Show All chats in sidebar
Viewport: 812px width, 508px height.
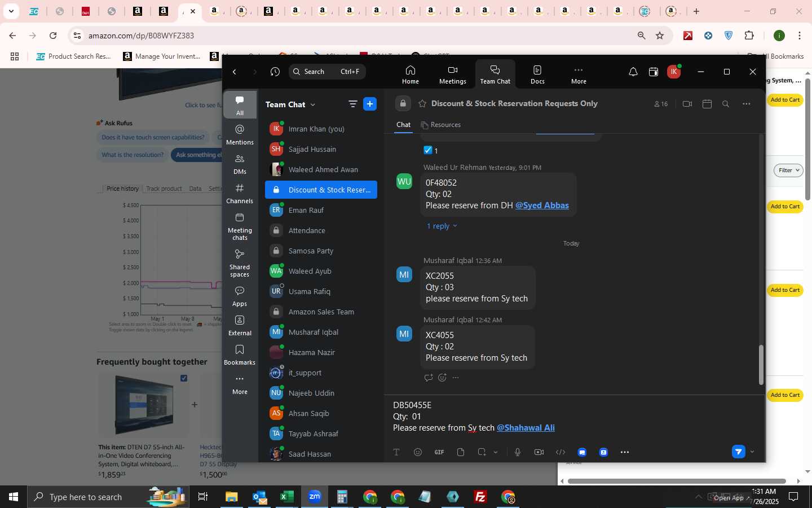point(240,105)
